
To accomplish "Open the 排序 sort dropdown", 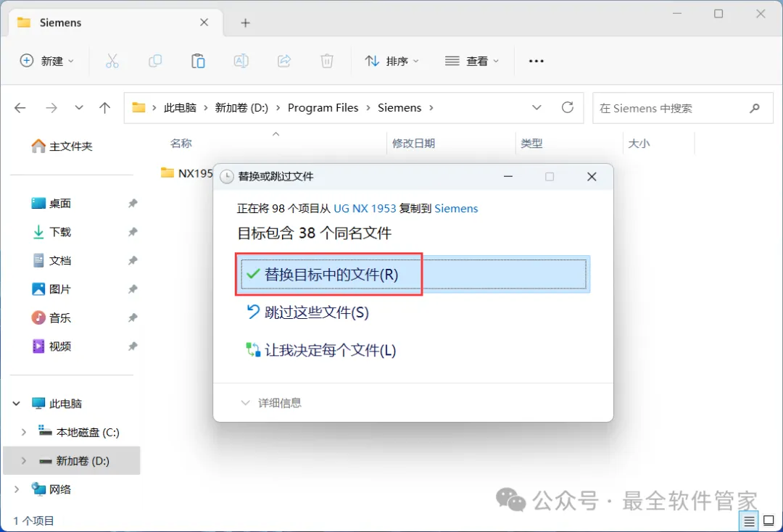I will pyautogui.click(x=391, y=61).
